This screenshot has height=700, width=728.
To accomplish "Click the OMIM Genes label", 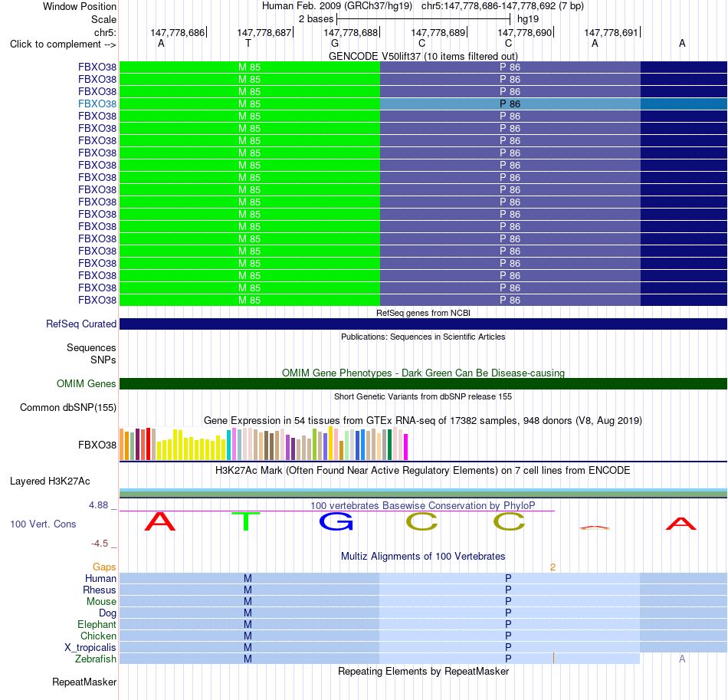I will [x=86, y=383].
